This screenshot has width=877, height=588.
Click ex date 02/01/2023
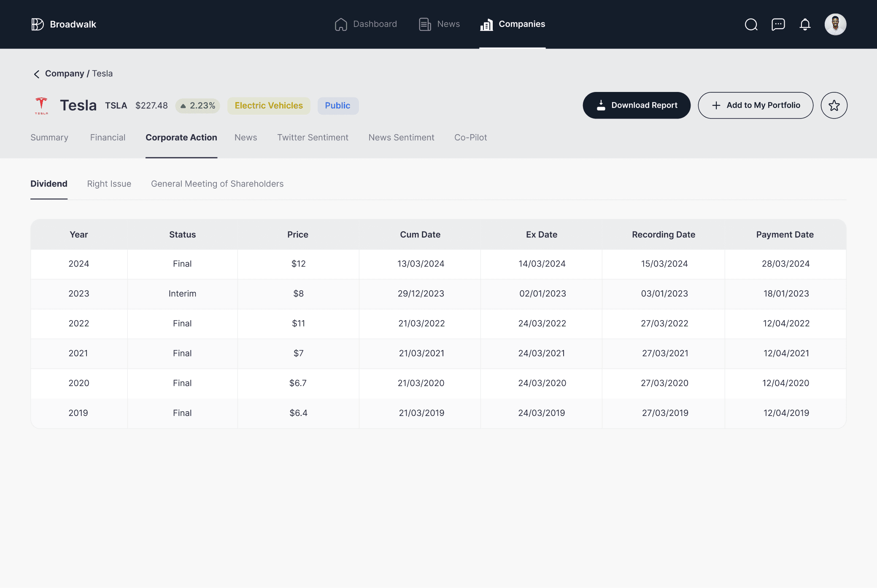[x=542, y=294]
